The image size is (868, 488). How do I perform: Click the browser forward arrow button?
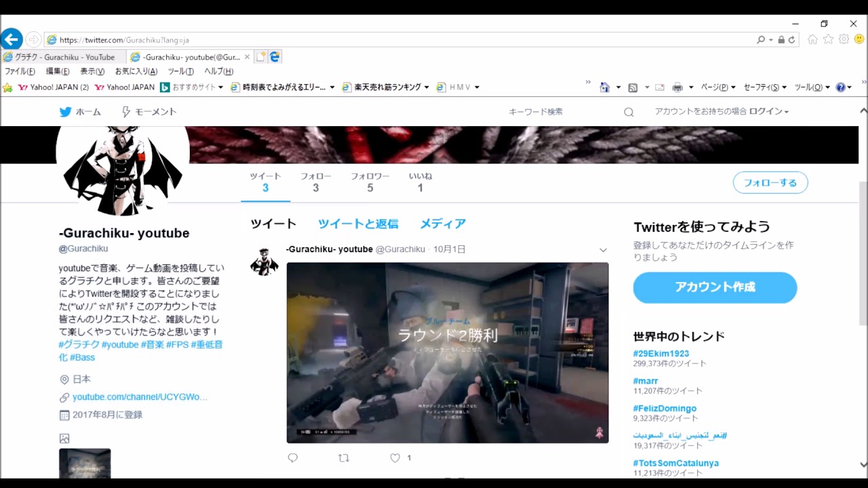point(33,40)
